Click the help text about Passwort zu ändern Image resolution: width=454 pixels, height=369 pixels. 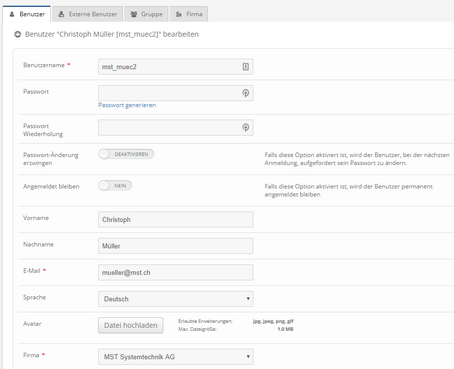[357, 159]
